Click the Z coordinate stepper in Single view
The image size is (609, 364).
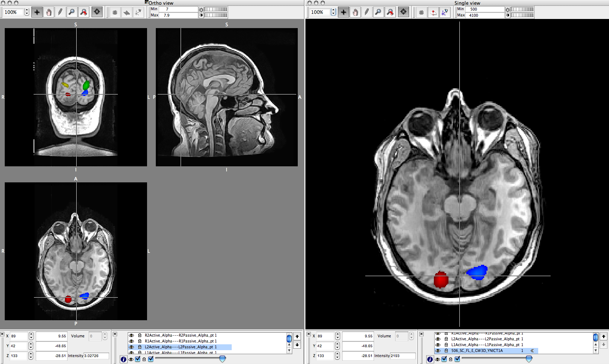coord(338,356)
